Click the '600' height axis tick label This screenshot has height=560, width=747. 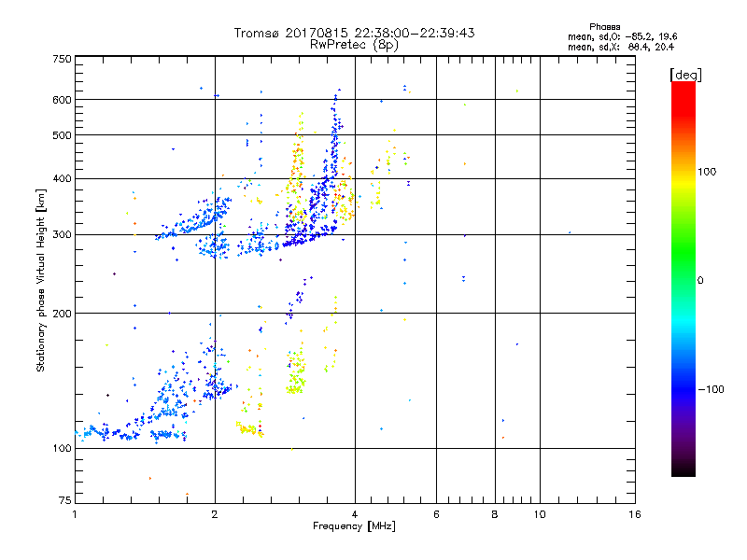point(62,100)
